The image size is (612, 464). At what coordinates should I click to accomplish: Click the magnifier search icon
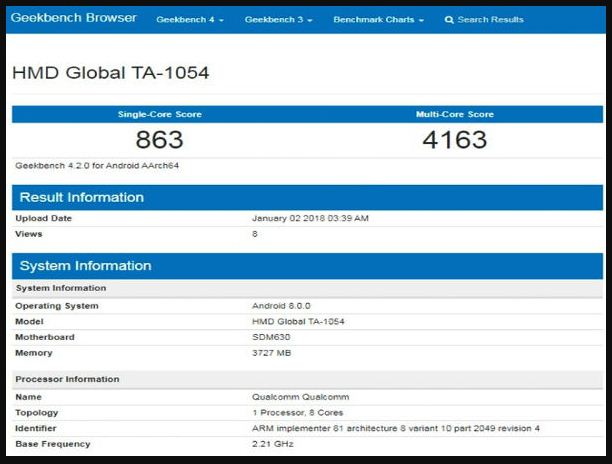tap(449, 20)
